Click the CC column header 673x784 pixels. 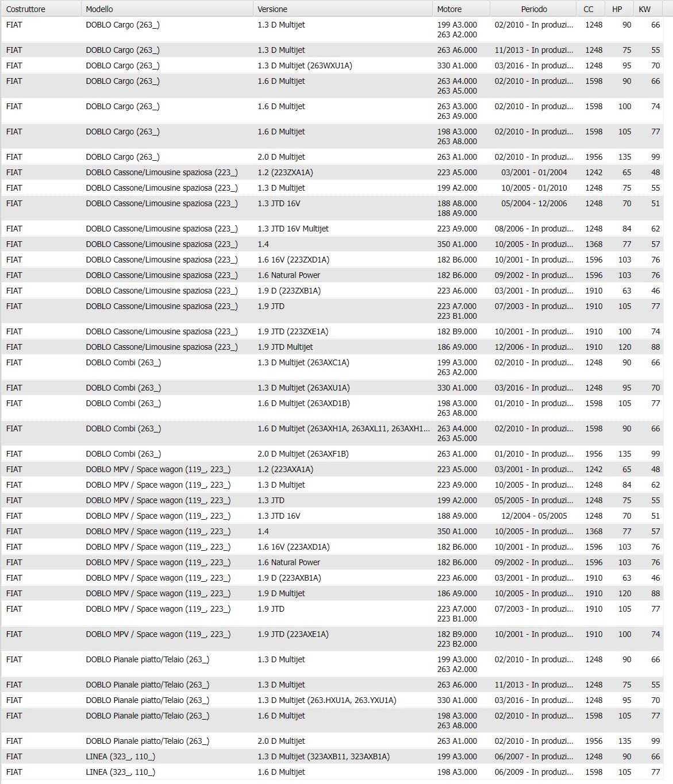point(591,9)
